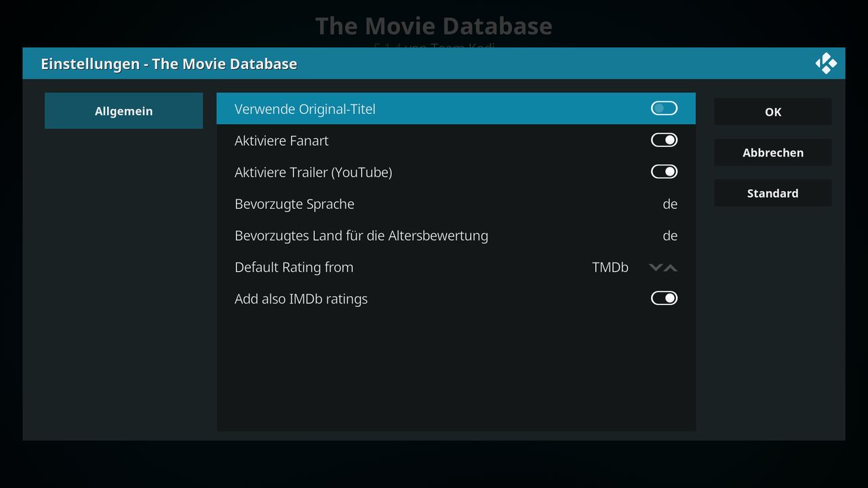Image resolution: width=868 pixels, height=488 pixels.
Task: Disable the Add also IMDb ratings switch
Action: coord(664,298)
